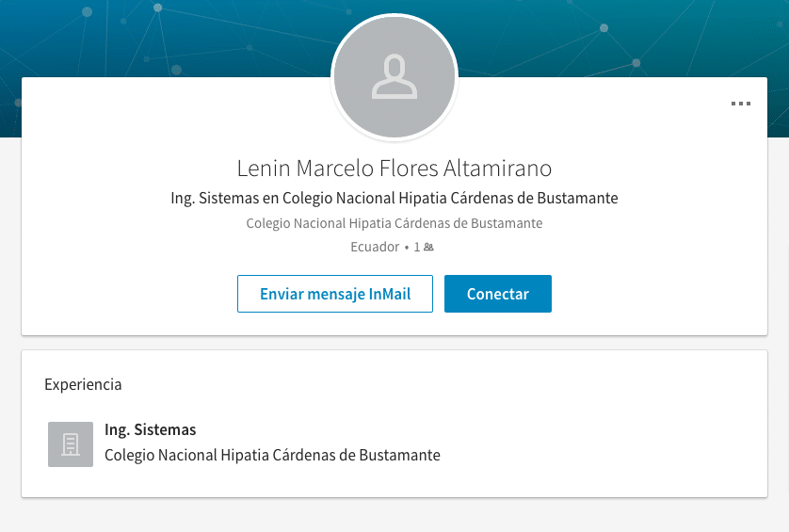Click the Experiencia section heading
Image resolution: width=789 pixels, height=532 pixels.
pos(83,384)
